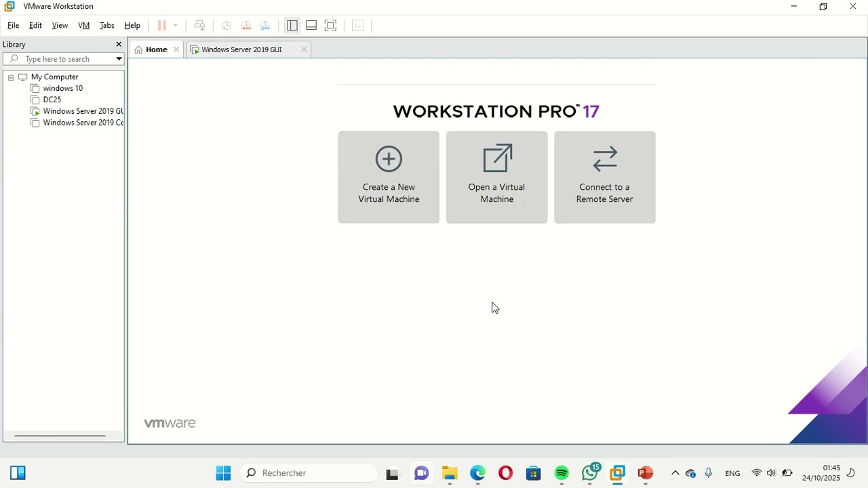Image resolution: width=868 pixels, height=488 pixels.
Task: Open the purple video chat taskbar app
Action: pos(422,473)
